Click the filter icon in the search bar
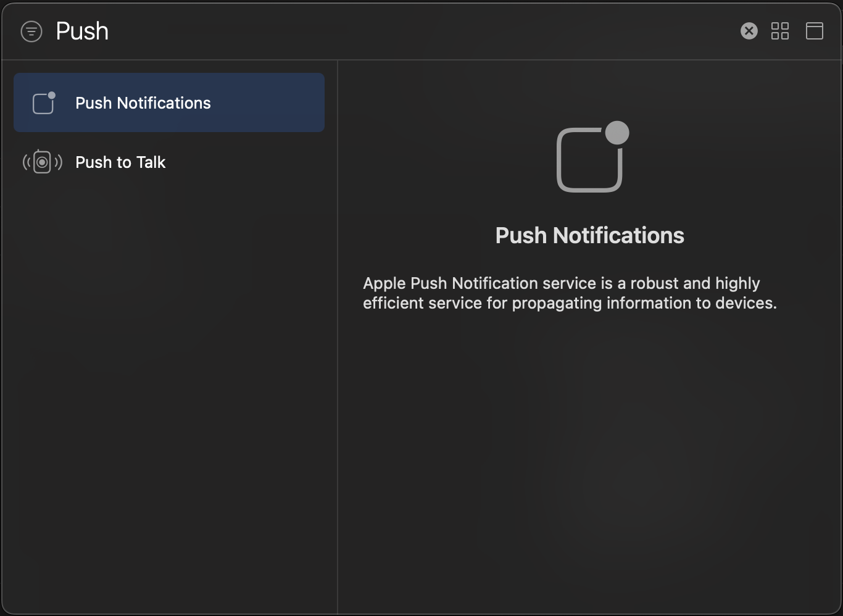Screen dimensions: 843x616 [x=31, y=31]
